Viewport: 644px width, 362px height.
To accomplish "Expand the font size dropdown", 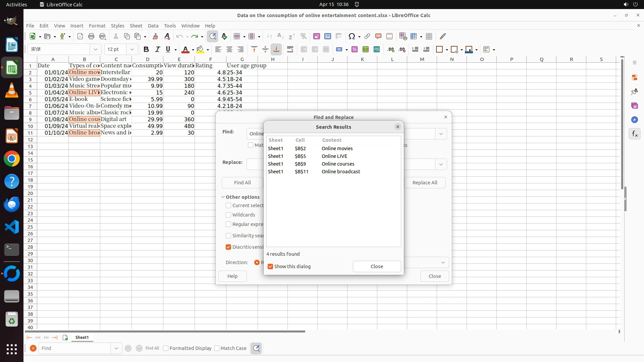I will 132,50.
